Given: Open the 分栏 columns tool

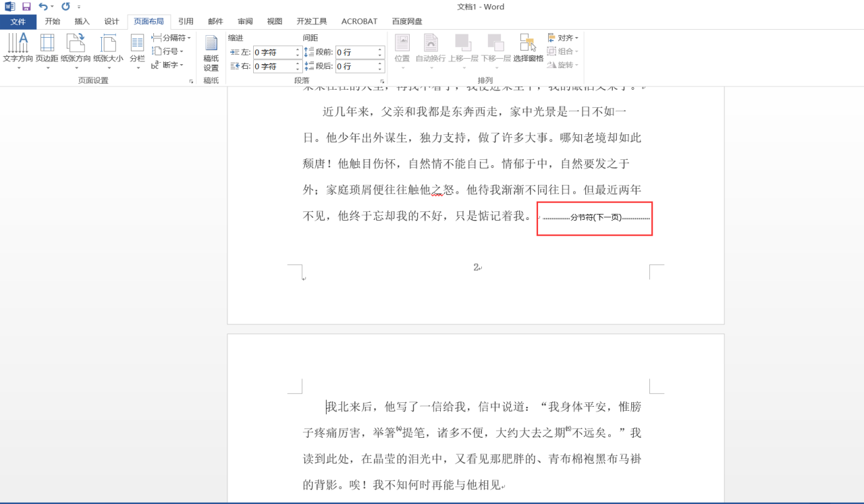Looking at the screenshot, I should [x=137, y=51].
